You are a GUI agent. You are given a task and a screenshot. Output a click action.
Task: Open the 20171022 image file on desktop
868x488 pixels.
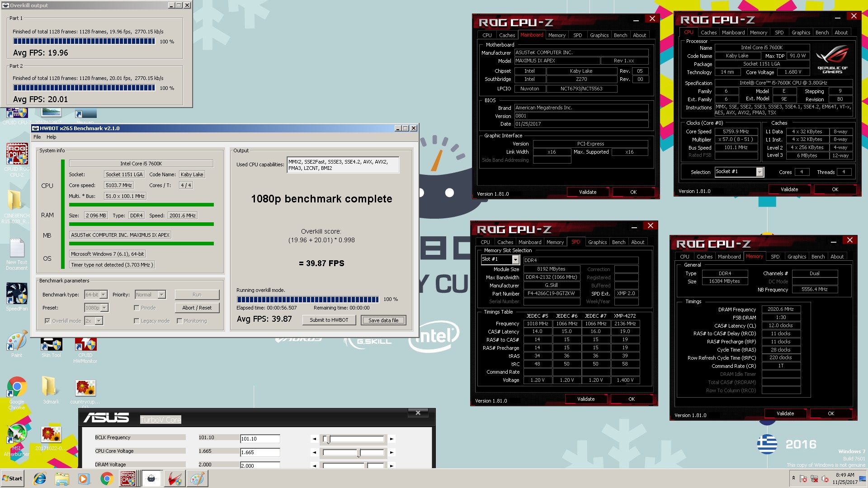point(51,438)
